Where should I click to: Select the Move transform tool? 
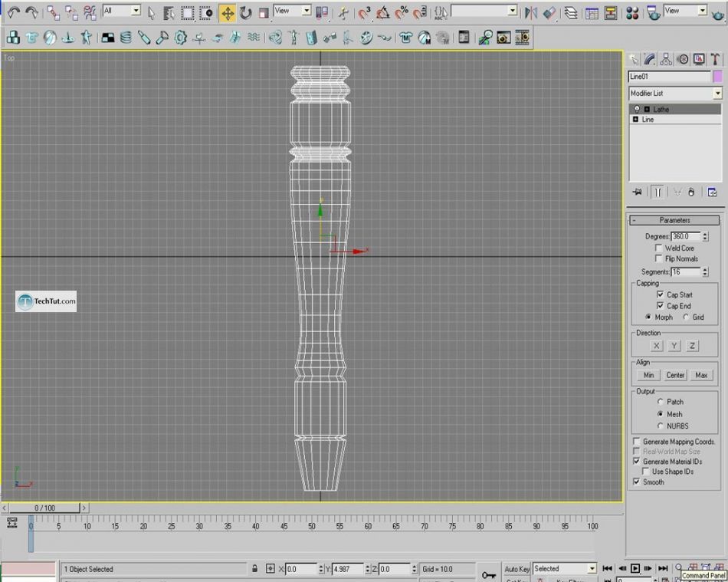228,13
